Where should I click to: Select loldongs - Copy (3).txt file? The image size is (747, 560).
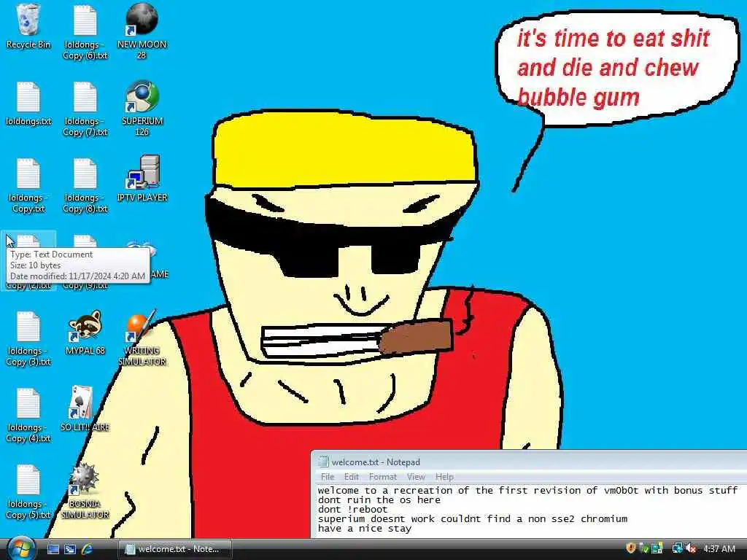[28, 338]
